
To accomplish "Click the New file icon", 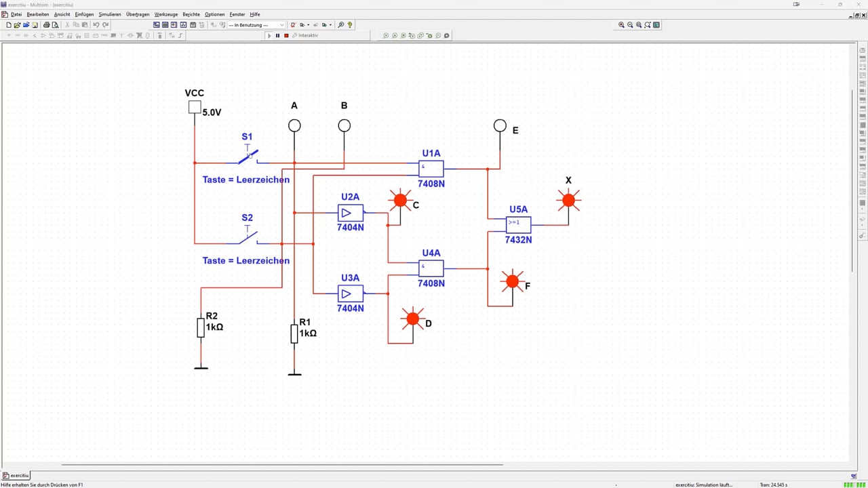I will pos(9,25).
